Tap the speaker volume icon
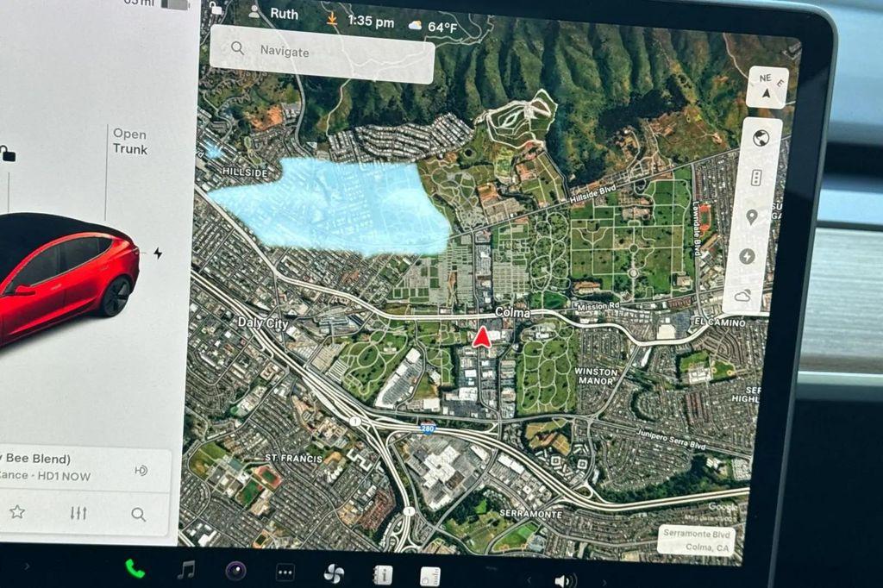This screenshot has width=883, height=588. pyautogui.click(x=565, y=579)
